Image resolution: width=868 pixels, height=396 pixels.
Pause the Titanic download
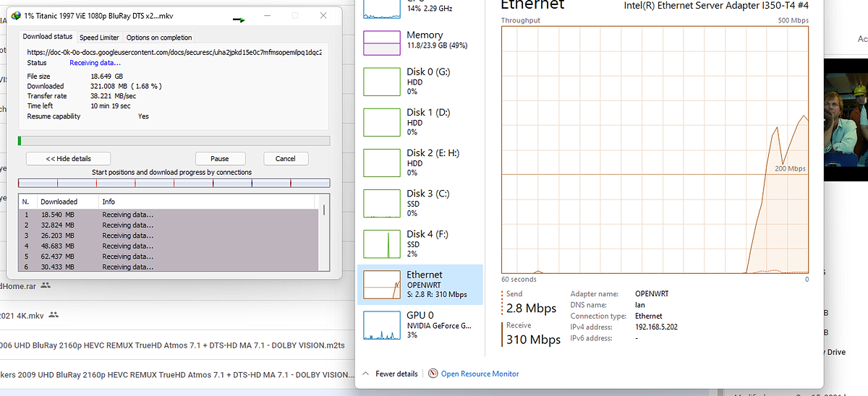click(x=220, y=158)
